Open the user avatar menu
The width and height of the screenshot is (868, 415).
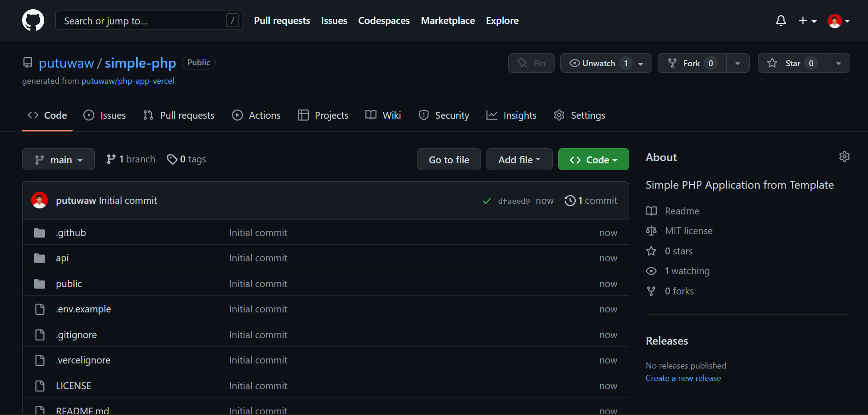pos(839,21)
